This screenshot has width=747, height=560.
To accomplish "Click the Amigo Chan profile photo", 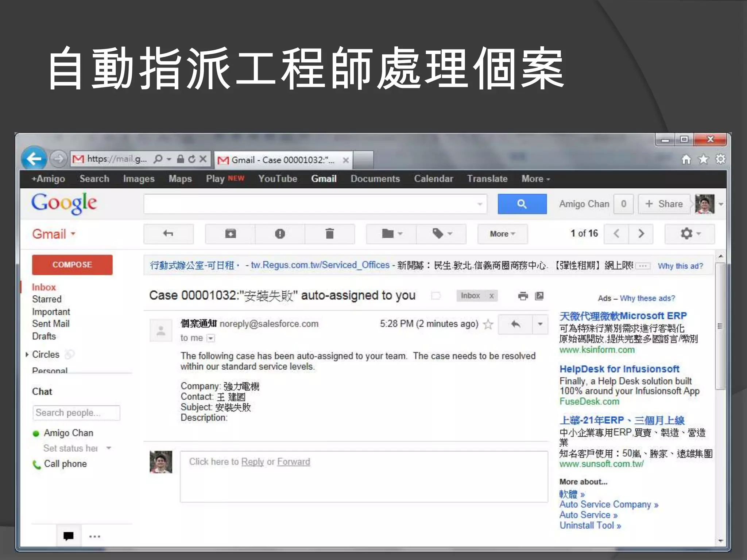I will [705, 204].
